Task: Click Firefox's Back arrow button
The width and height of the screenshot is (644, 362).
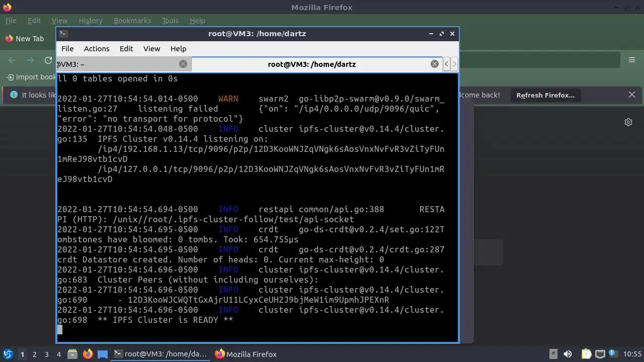Action: click(x=12, y=60)
